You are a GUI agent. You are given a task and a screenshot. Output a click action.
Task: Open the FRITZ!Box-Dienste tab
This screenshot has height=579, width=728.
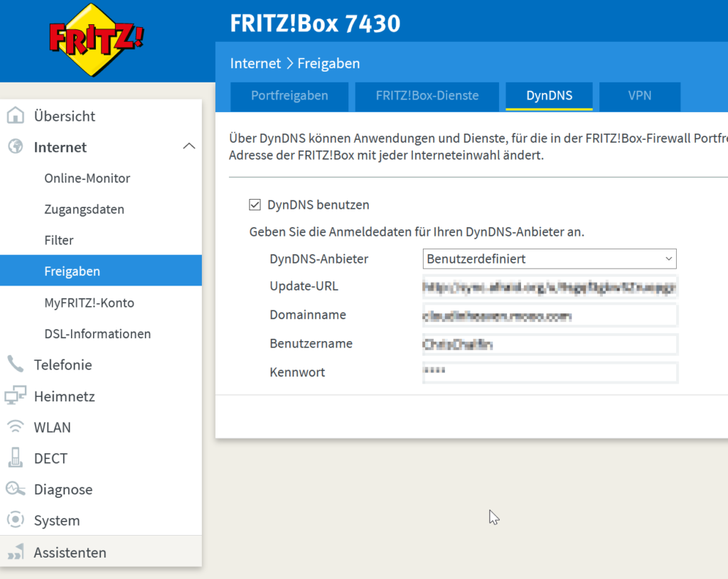pos(427,96)
